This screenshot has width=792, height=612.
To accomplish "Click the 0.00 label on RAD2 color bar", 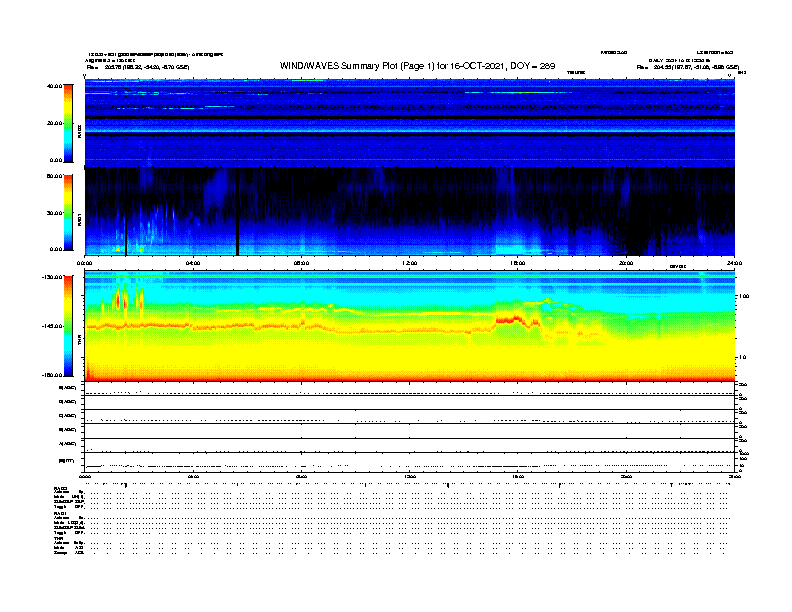I will pyautogui.click(x=56, y=160).
